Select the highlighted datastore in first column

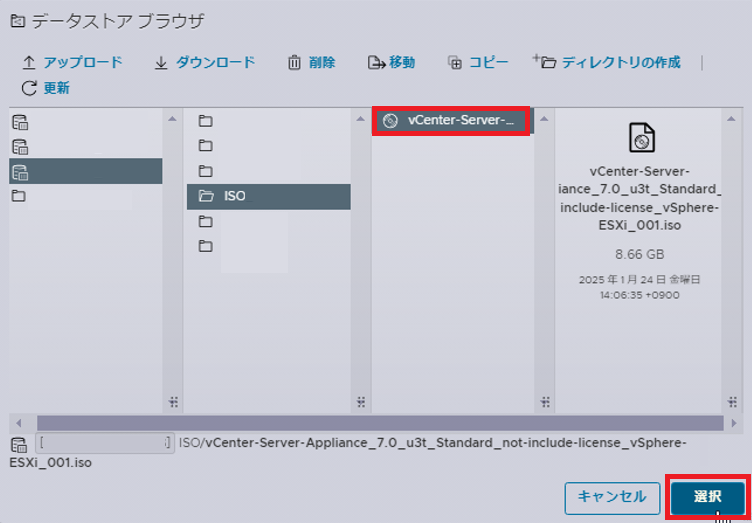[85, 171]
